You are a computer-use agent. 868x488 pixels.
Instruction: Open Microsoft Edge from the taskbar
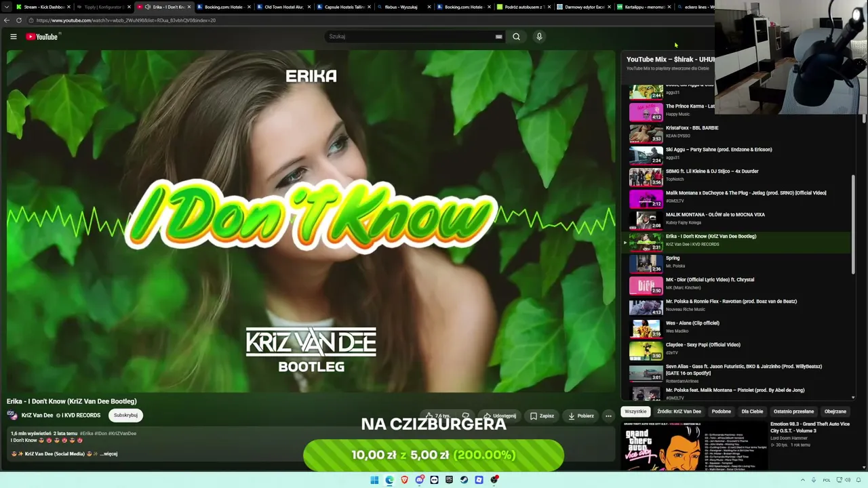(389, 480)
